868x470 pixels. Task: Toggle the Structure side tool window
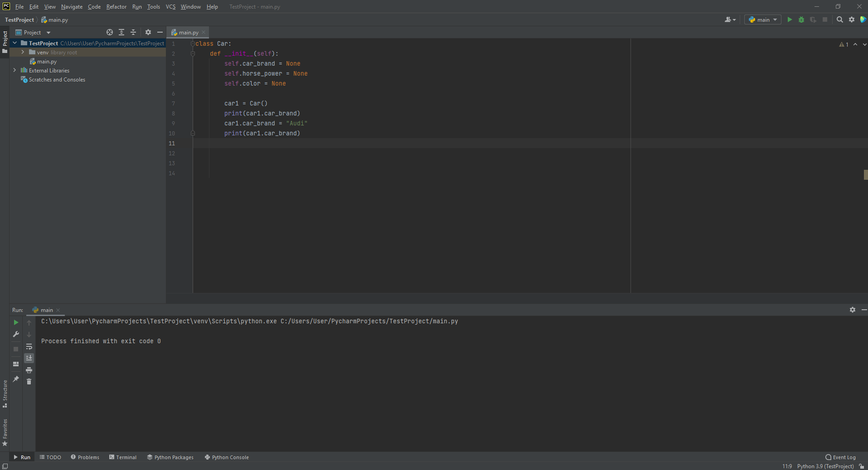5,393
